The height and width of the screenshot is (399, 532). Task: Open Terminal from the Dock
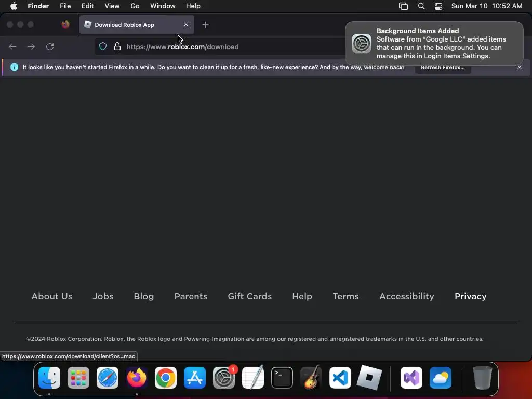pyautogui.click(x=282, y=378)
